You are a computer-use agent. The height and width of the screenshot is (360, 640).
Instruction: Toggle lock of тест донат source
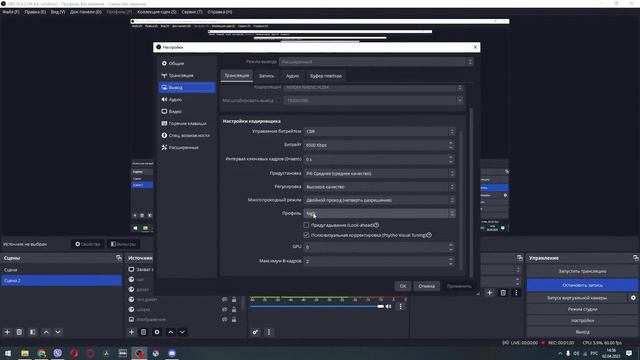[x=234, y=299]
